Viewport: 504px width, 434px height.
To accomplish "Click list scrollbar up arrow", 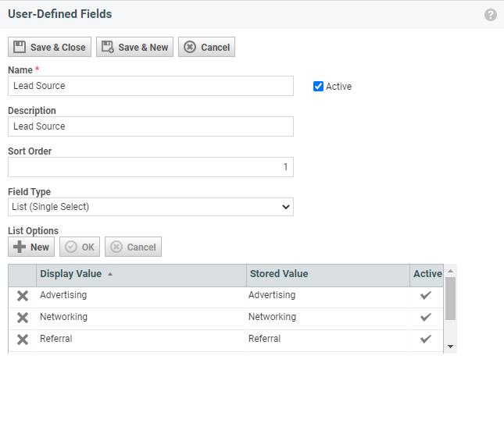I will 451,271.
